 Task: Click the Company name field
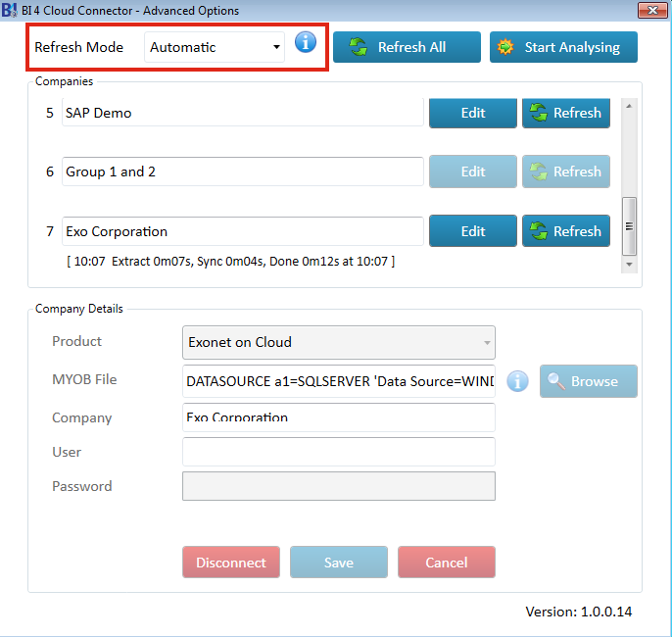(x=339, y=417)
